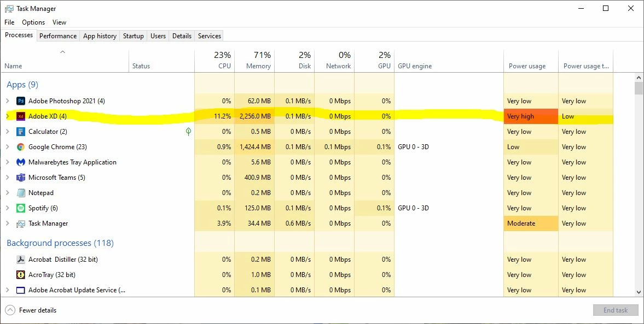Switch to the Services tab
Screen dimensions: 644x324
coord(210,36)
